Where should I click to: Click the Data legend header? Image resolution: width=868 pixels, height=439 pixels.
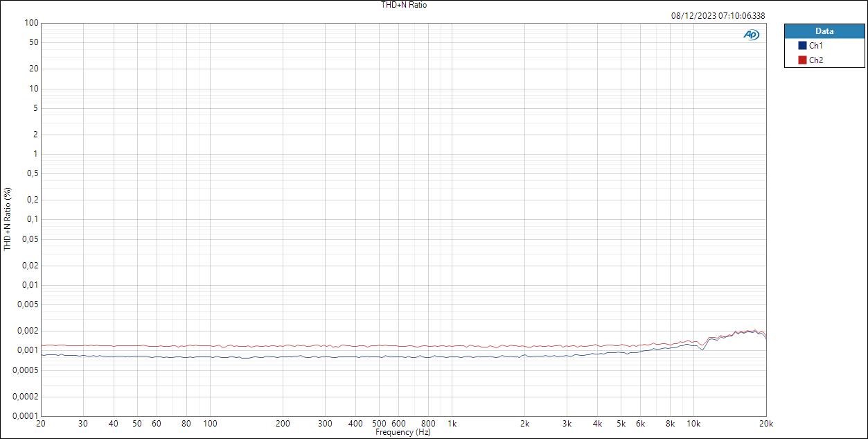pos(824,31)
